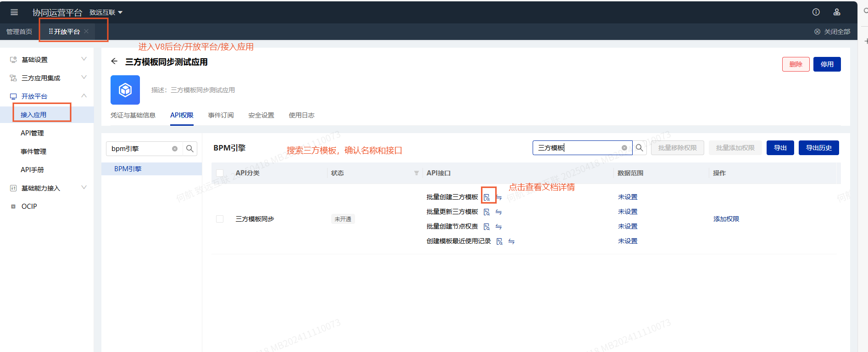This screenshot has height=352, width=868.
Task: Open the user account icon
Action: click(x=837, y=12)
